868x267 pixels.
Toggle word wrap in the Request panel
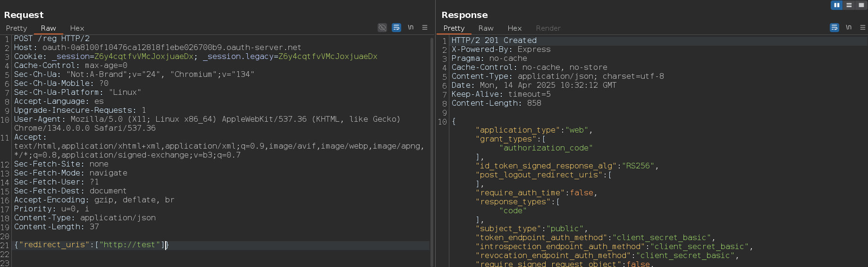[x=396, y=28]
